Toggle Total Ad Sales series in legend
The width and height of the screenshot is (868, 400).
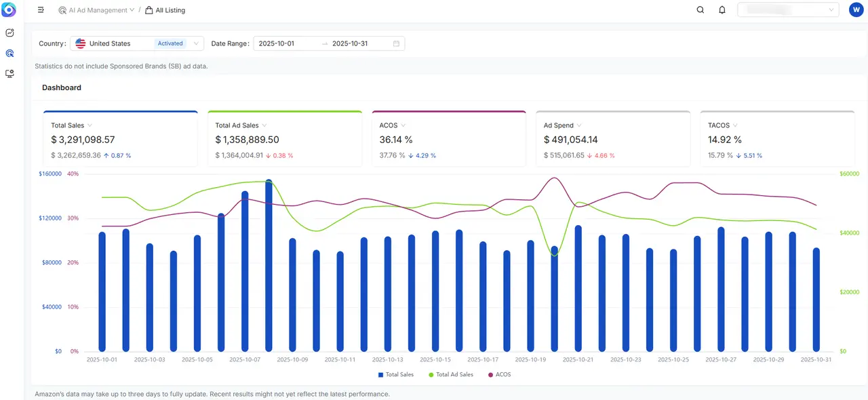coord(451,374)
